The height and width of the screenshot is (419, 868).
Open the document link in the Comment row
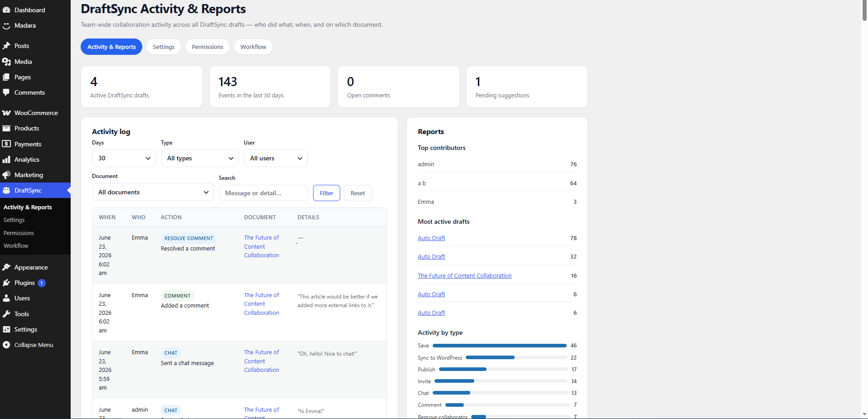[261, 304]
